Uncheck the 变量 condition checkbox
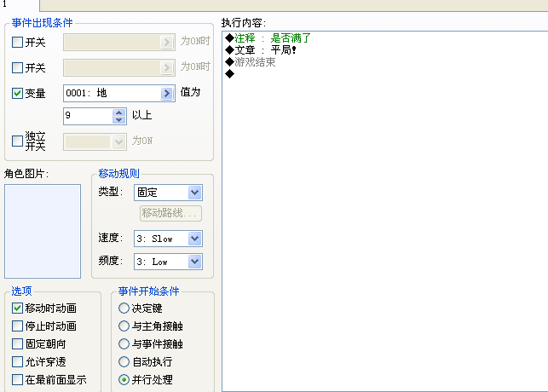This screenshot has height=392, width=548. 17,93
